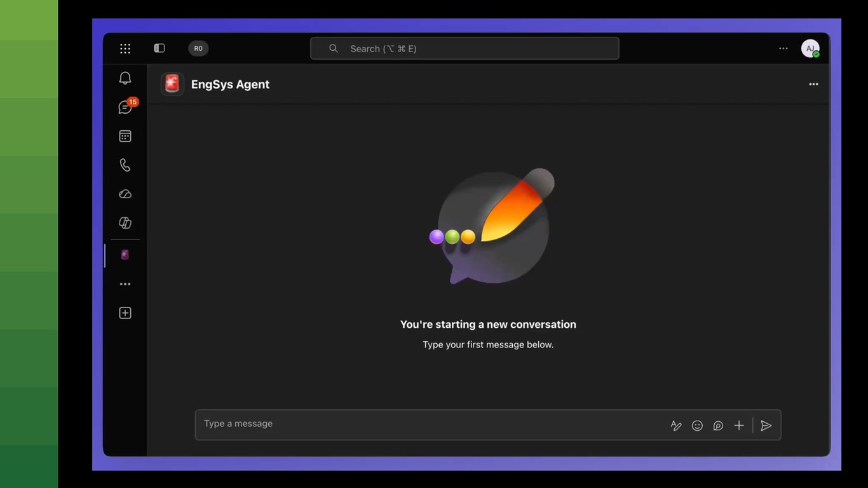Open the Copilot icon in sidebar
The width and height of the screenshot is (868, 488).
[x=125, y=223]
